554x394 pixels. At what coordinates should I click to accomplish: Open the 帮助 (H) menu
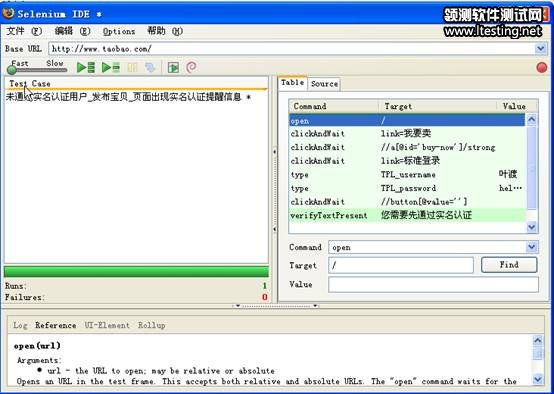pyautogui.click(x=165, y=31)
